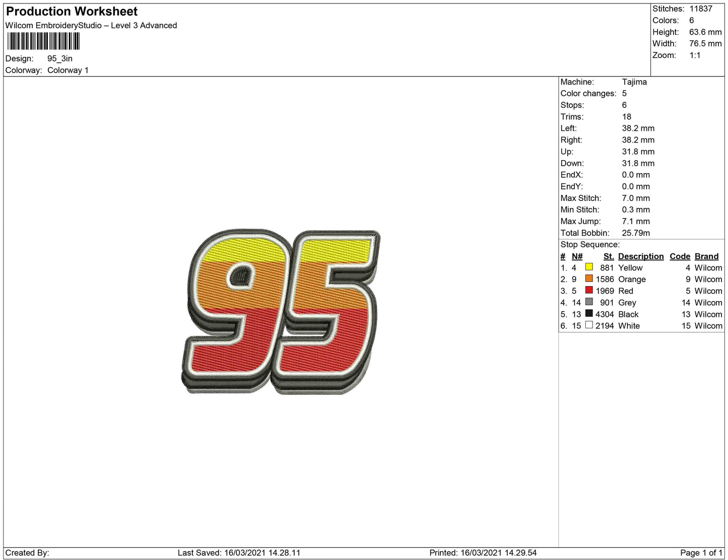Select the Red row stitch count "1969"

[x=605, y=291]
